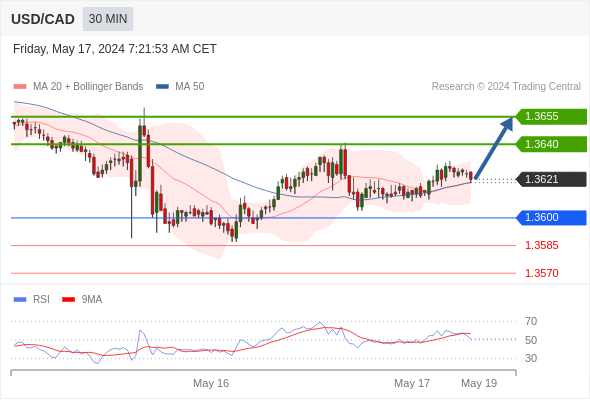
Task: Click the RSI 50 level label
Action: click(x=531, y=340)
